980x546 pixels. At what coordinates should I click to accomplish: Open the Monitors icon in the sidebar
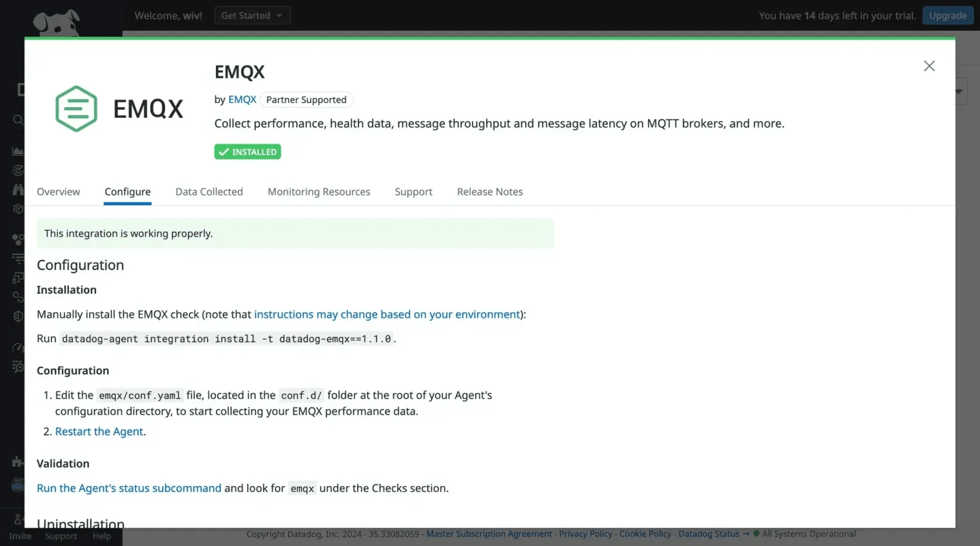coord(18,170)
